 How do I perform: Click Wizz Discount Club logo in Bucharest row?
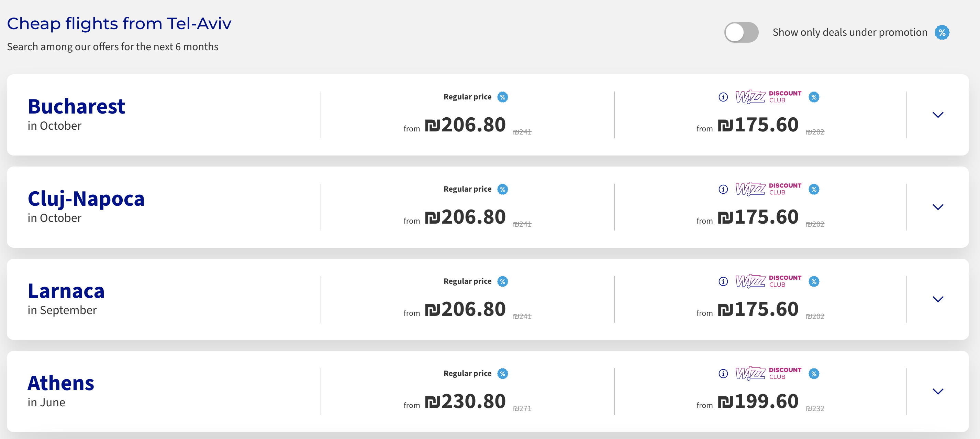[x=768, y=97]
